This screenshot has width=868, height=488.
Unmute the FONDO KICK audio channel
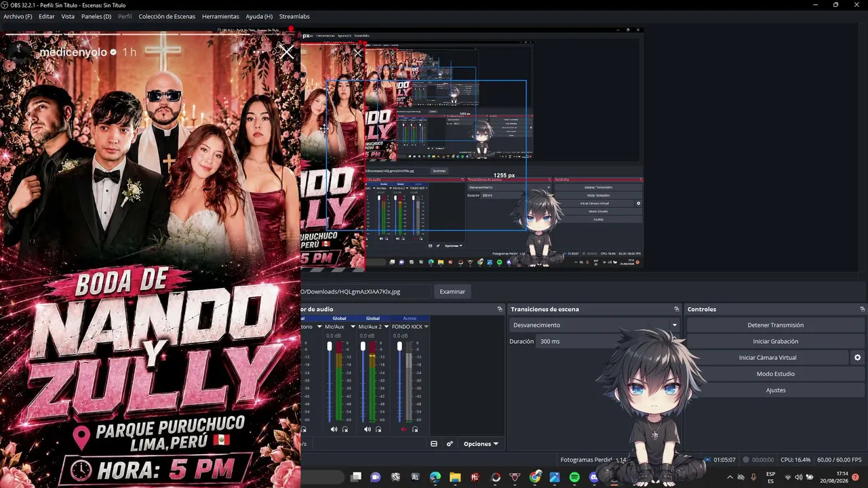404,429
